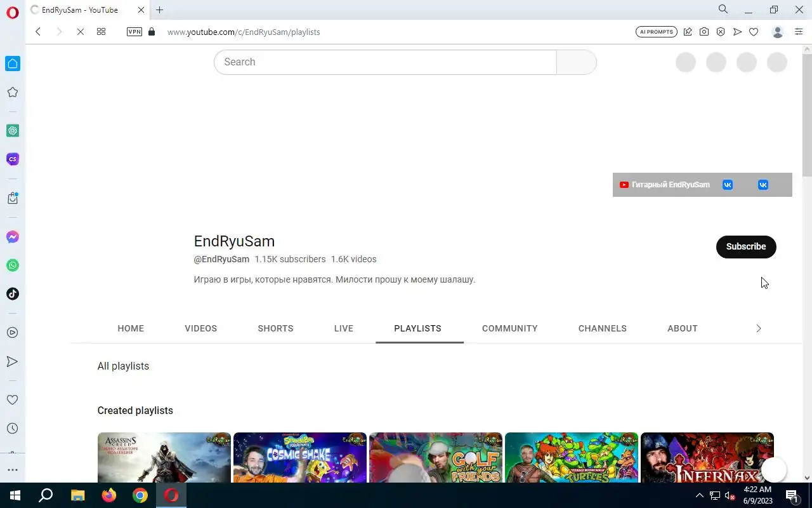Switch to the LIVE channel tab
812x508 pixels.
[344, 328]
